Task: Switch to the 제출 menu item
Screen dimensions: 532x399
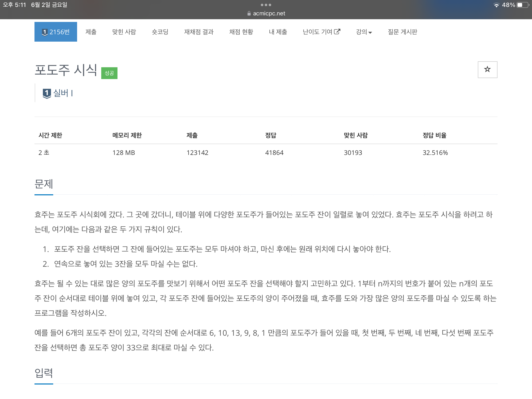Action: 91,32
